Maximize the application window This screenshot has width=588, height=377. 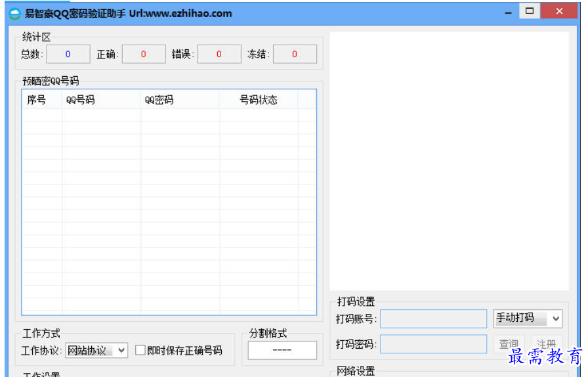pyautogui.click(x=530, y=11)
